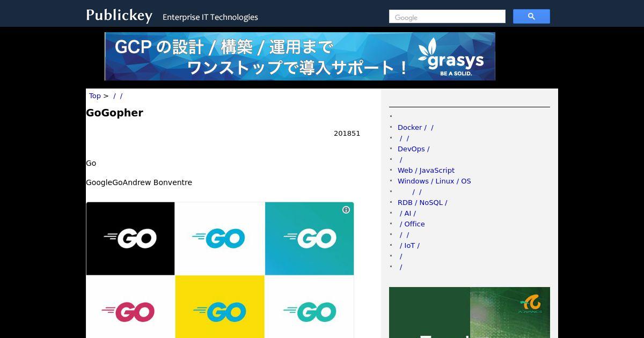Click the Enterprise IT Technologies tagline
644x338 pixels.
tap(210, 17)
